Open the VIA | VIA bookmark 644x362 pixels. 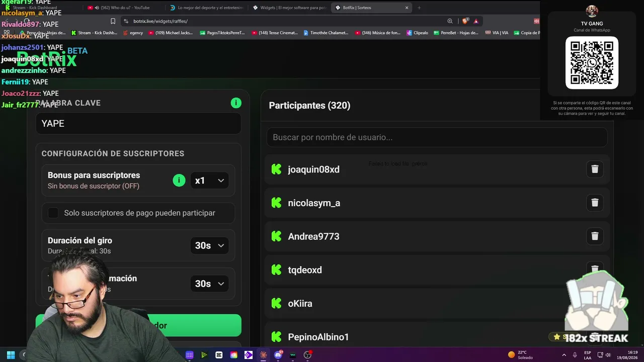click(x=497, y=33)
